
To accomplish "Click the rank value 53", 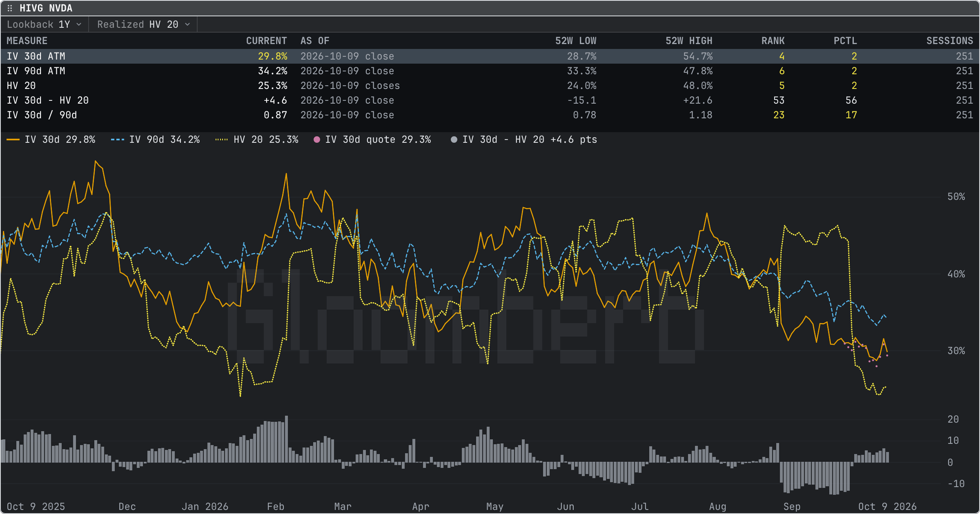I will point(779,100).
